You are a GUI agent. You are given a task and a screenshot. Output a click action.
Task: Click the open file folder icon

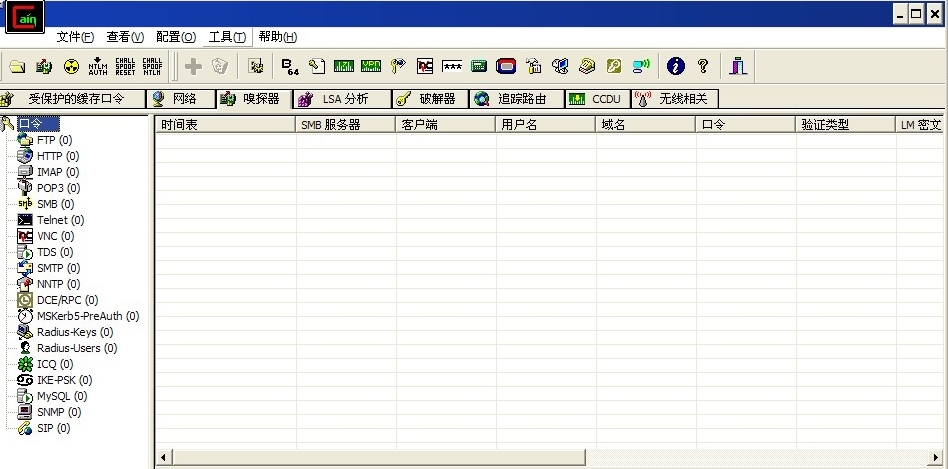tap(17, 66)
